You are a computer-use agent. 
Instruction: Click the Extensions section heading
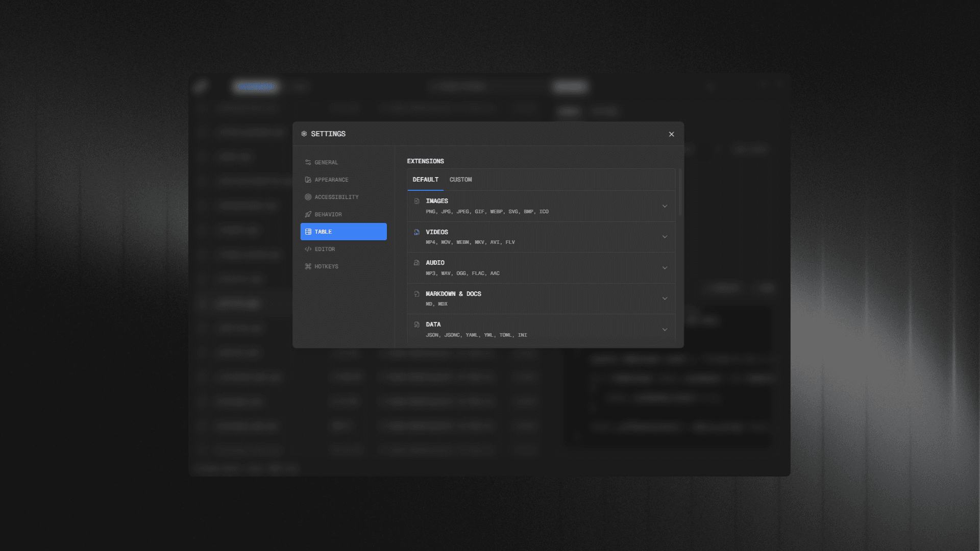click(x=425, y=161)
